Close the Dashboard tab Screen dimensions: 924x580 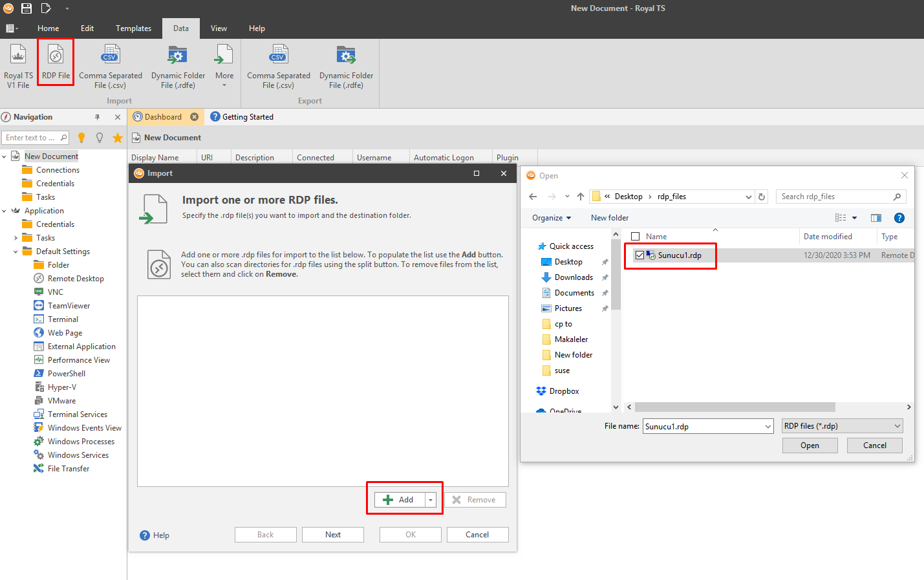(194, 117)
